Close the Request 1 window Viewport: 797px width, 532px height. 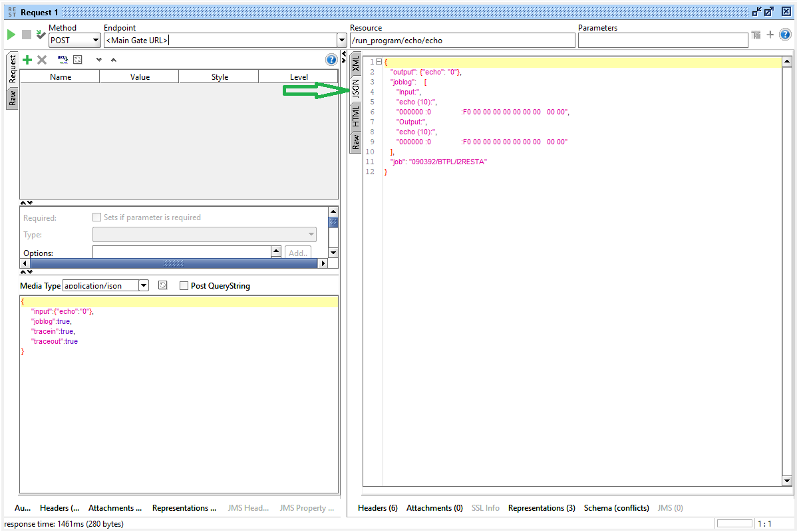pyautogui.click(x=786, y=11)
